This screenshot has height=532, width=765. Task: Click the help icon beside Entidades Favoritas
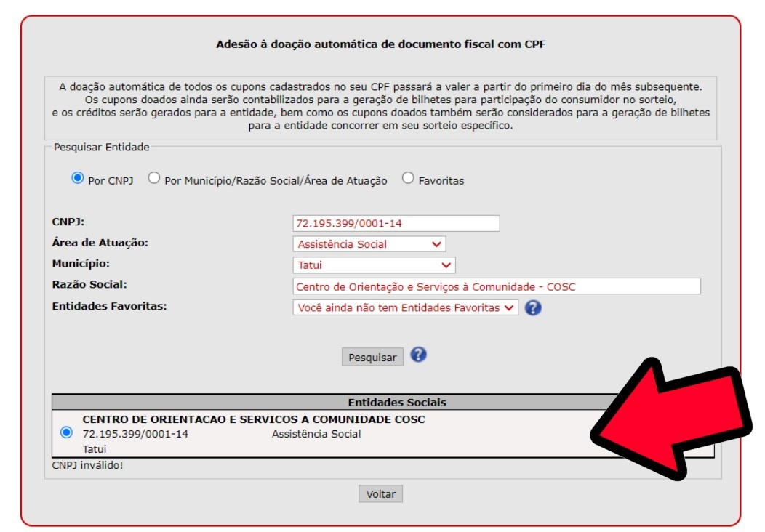(x=533, y=307)
